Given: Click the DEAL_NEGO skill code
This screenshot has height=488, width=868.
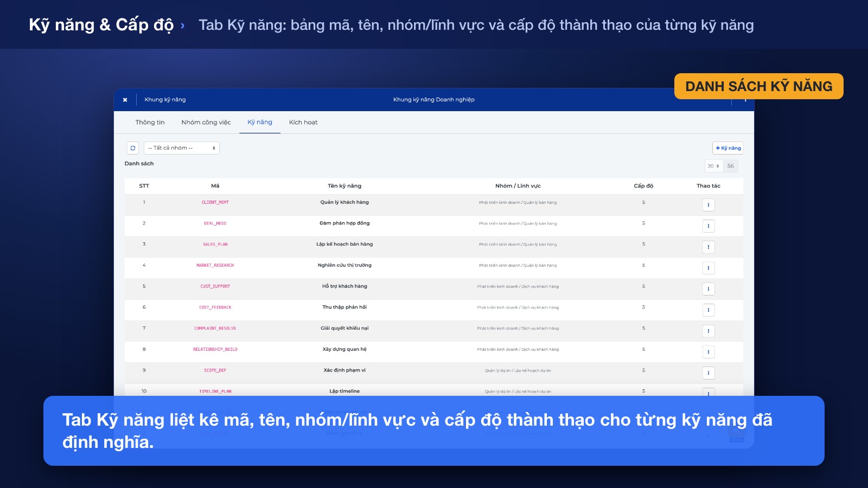Looking at the screenshot, I should 215,223.
